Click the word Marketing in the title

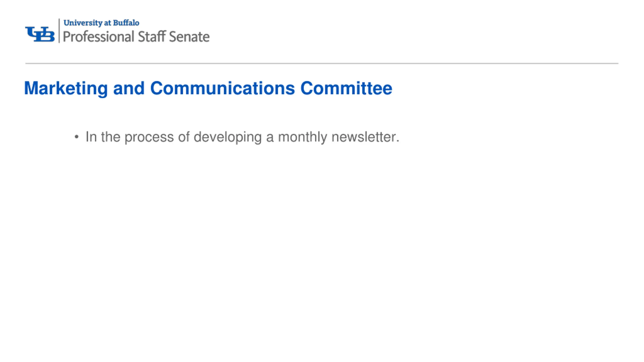pyautogui.click(x=66, y=88)
